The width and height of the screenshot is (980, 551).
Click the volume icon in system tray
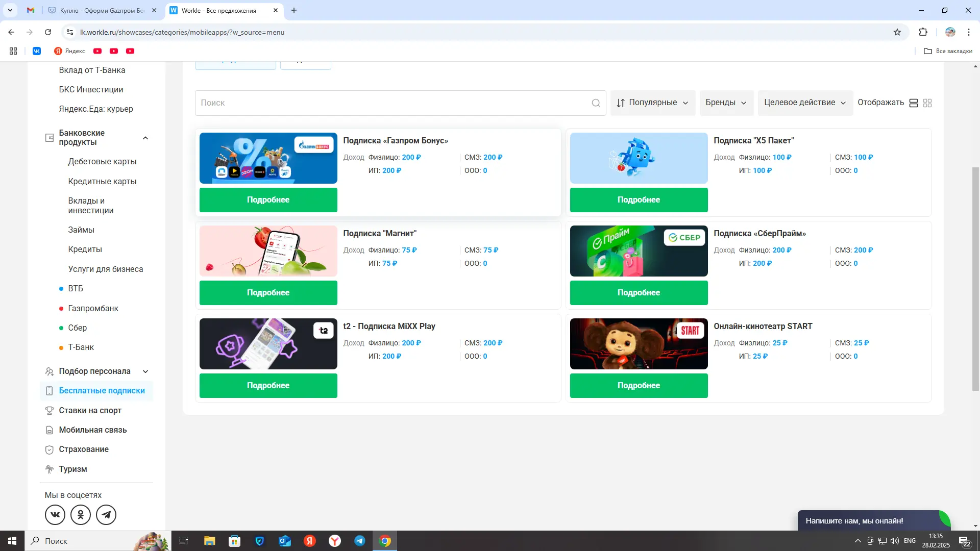(x=895, y=541)
